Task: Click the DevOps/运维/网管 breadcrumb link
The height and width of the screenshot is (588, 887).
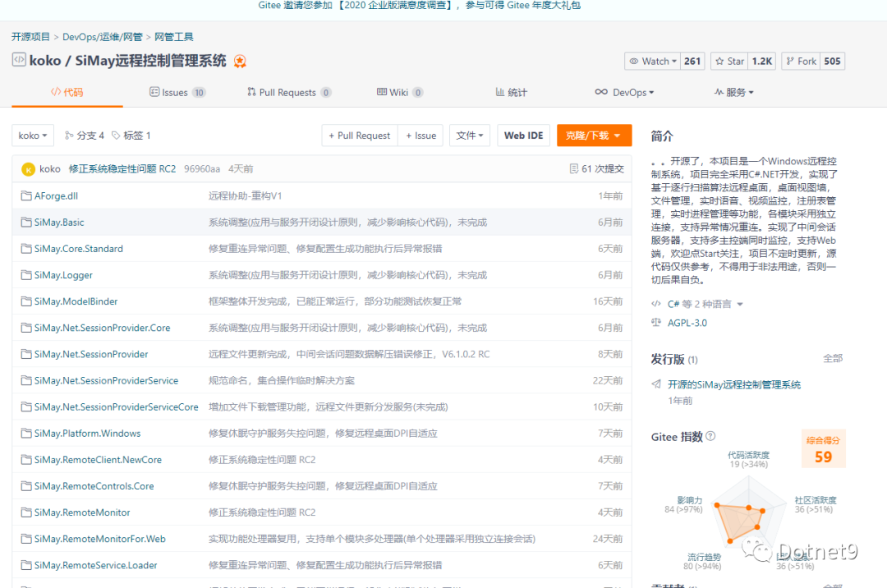Action: [x=103, y=37]
